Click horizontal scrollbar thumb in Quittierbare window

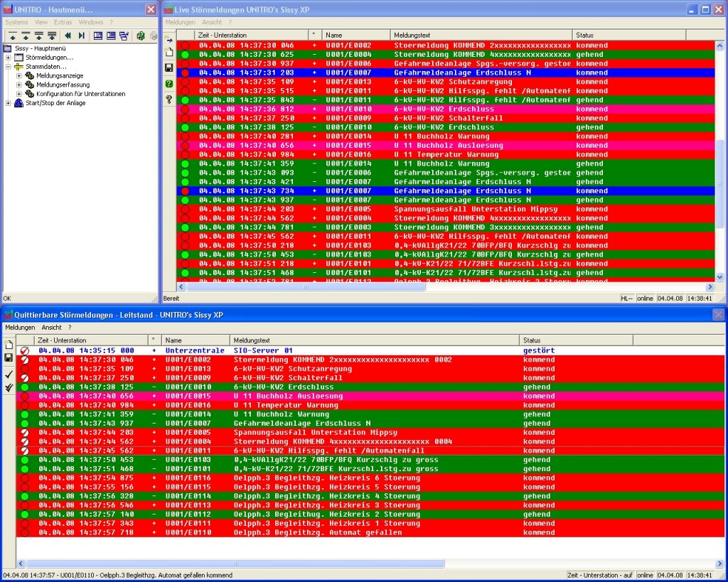point(235,564)
